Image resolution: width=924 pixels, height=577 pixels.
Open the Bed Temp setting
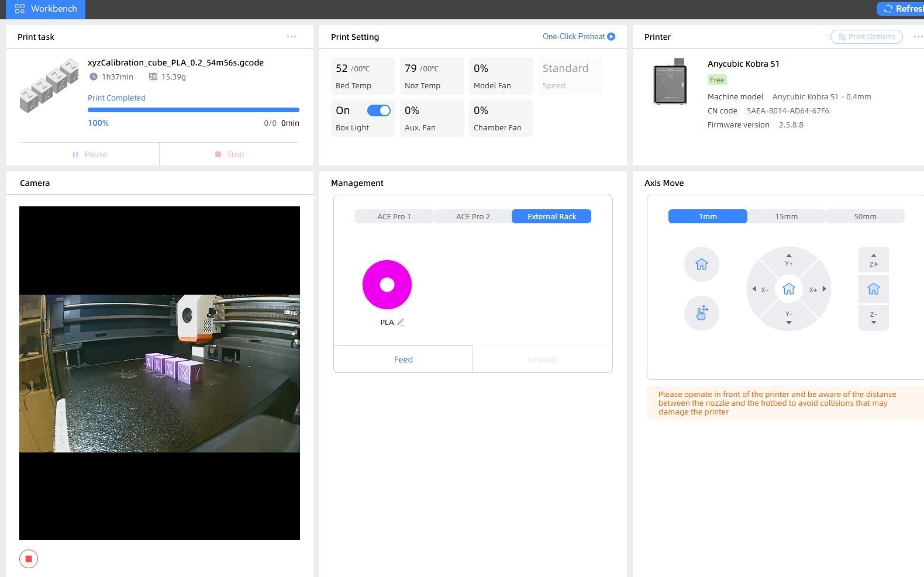(x=363, y=76)
